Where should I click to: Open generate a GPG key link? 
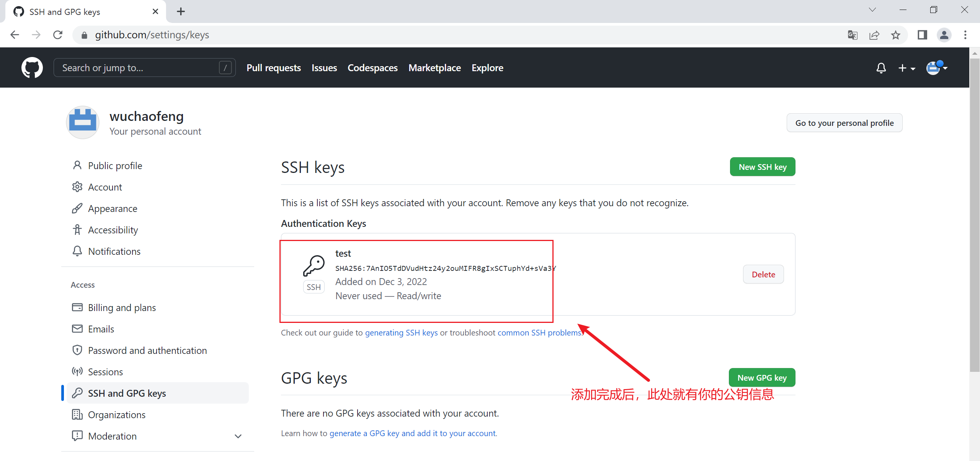point(413,433)
